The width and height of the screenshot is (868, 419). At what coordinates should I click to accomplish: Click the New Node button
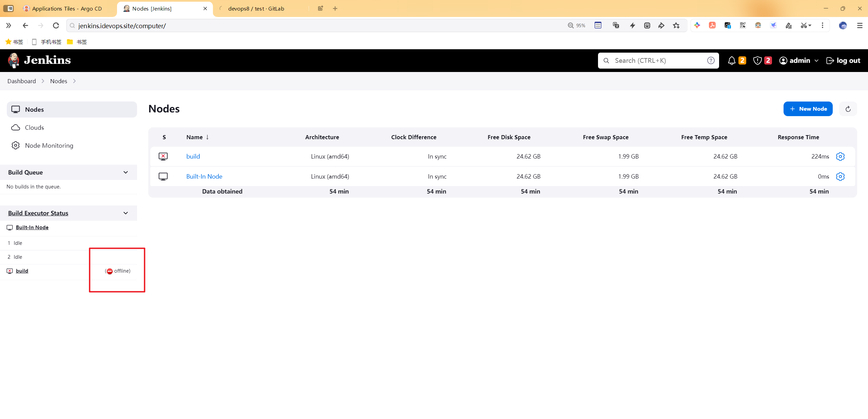[x=808, y=109]
